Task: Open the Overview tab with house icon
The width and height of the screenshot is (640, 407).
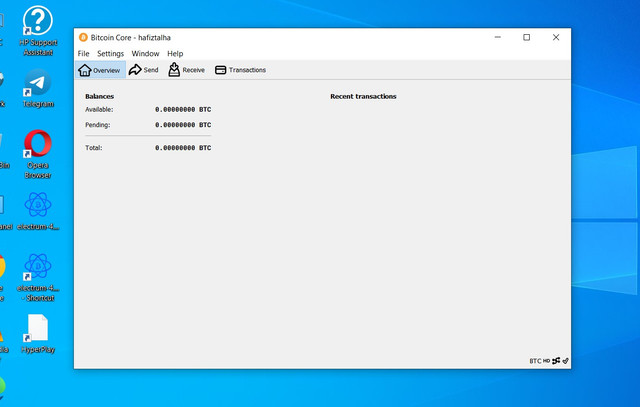Action: point(100,70)
